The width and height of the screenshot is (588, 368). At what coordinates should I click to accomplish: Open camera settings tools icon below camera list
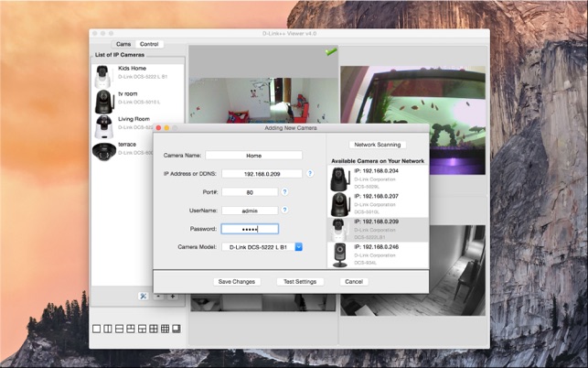coord(143,297)
